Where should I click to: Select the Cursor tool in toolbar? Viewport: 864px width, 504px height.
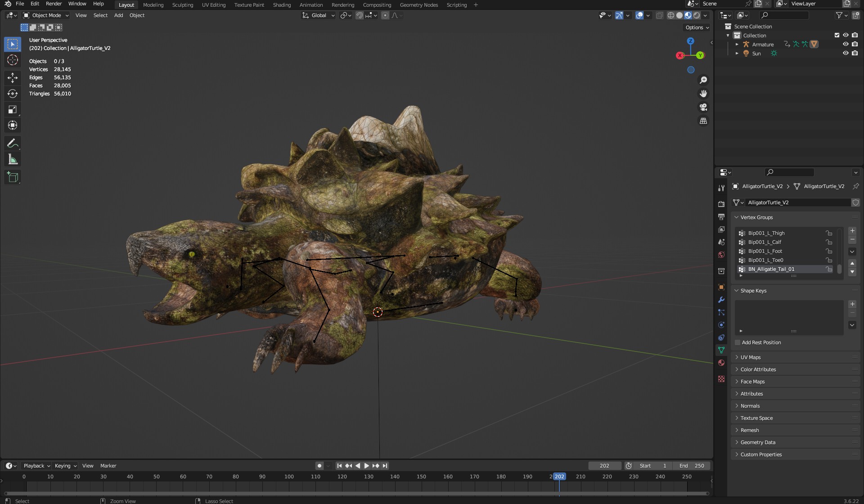click(13, 60)
